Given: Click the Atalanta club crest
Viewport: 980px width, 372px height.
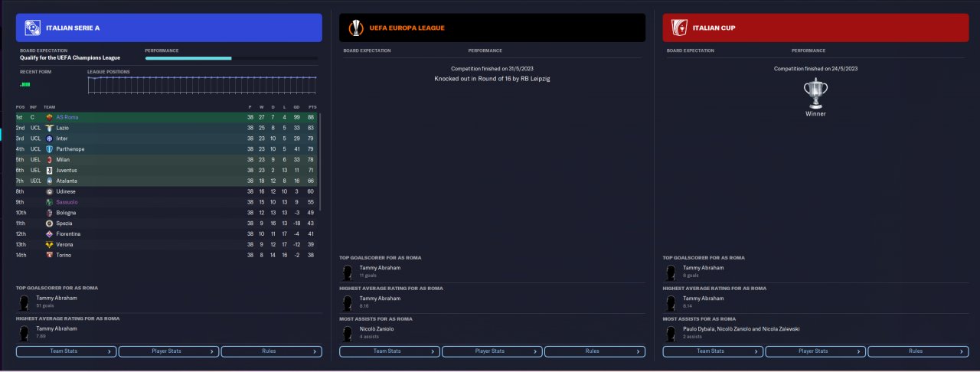Looking at the screenshot, I should pos(49,181).
